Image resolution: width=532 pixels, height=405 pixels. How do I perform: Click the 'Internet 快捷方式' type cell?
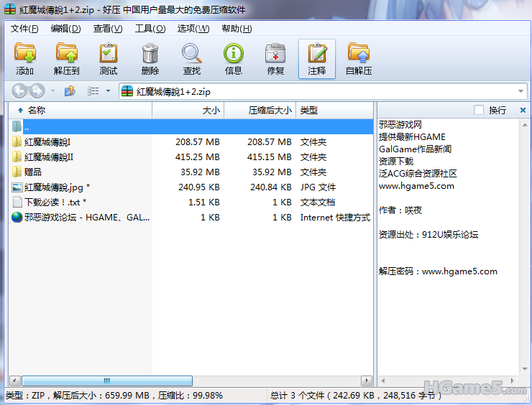tap(335, 218)
